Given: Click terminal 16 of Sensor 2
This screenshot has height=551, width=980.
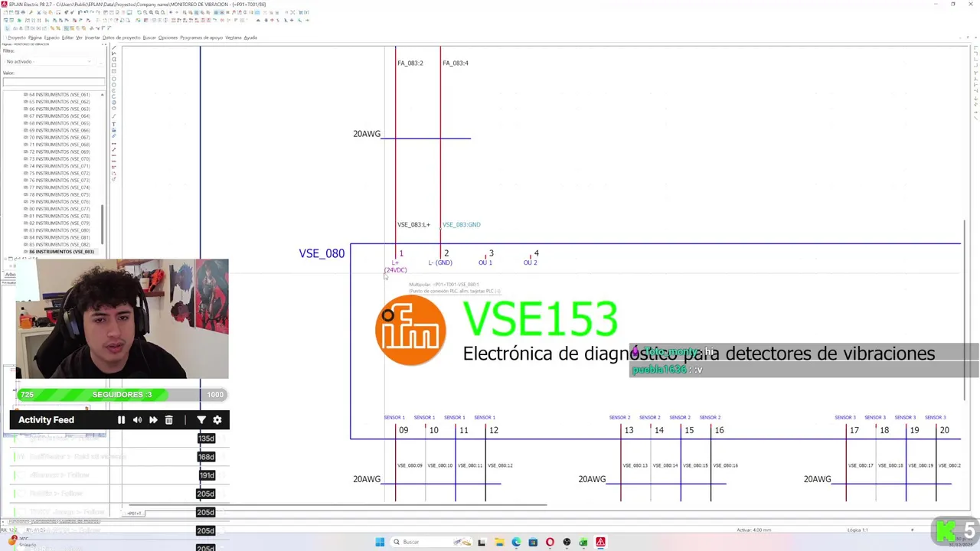Looking at the screenshot, I should (x=719, y=430).
